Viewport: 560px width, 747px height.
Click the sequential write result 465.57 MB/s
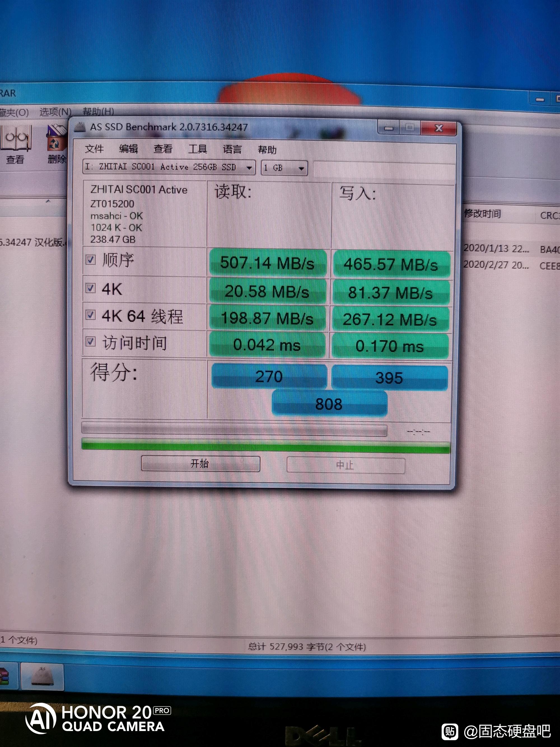click(x=391, y=264)
